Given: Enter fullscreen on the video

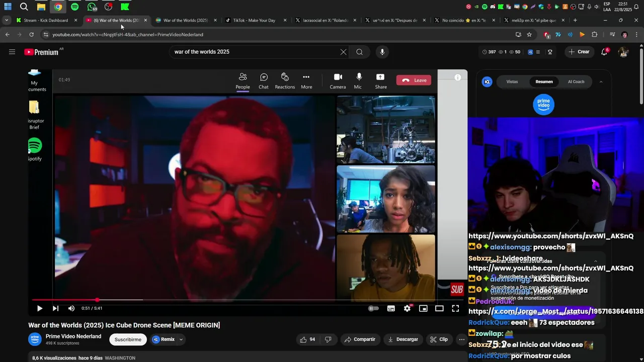Looking at the screenshot, I should [x=455, y=308].
